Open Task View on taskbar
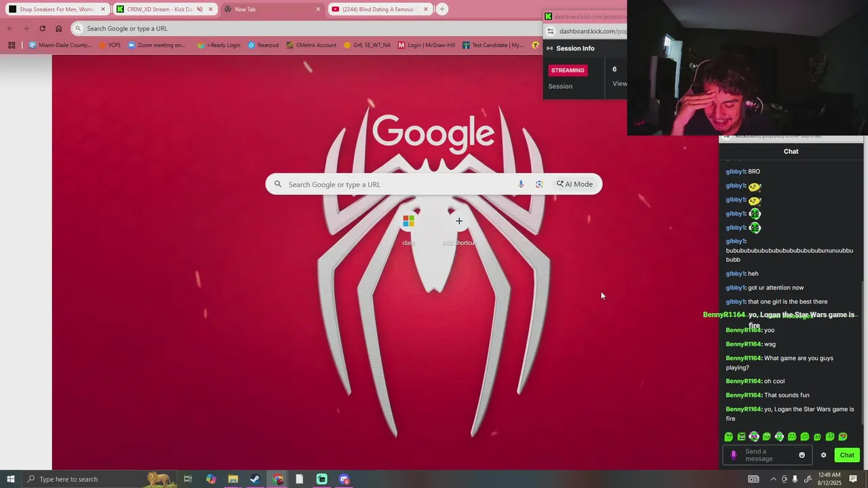The image size is (868, 488). pyautogui.click(x=188, y=479)
